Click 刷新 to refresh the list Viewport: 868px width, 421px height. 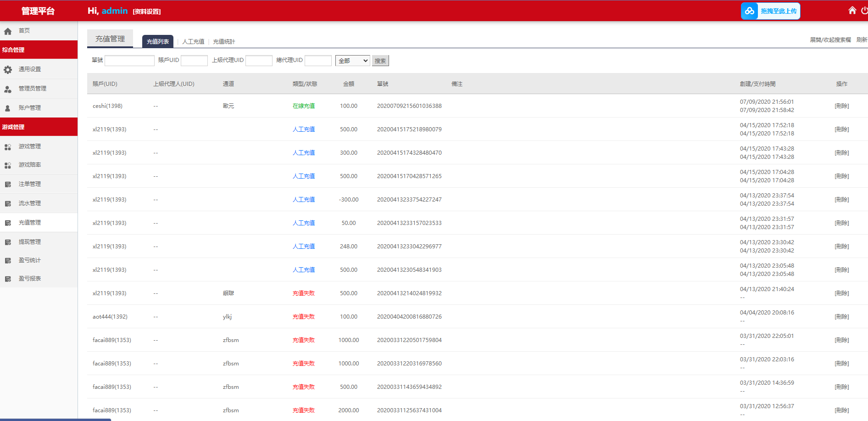coord(862,40)
